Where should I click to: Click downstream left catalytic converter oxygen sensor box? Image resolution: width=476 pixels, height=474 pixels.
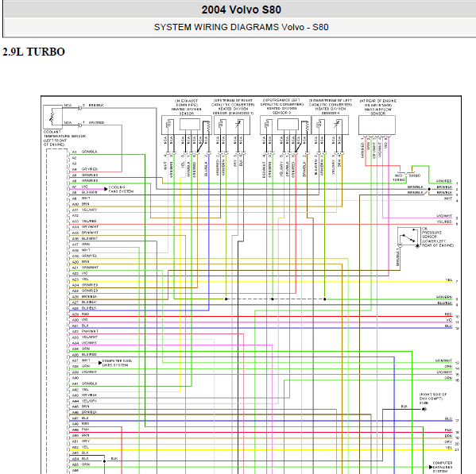[331, 125]
